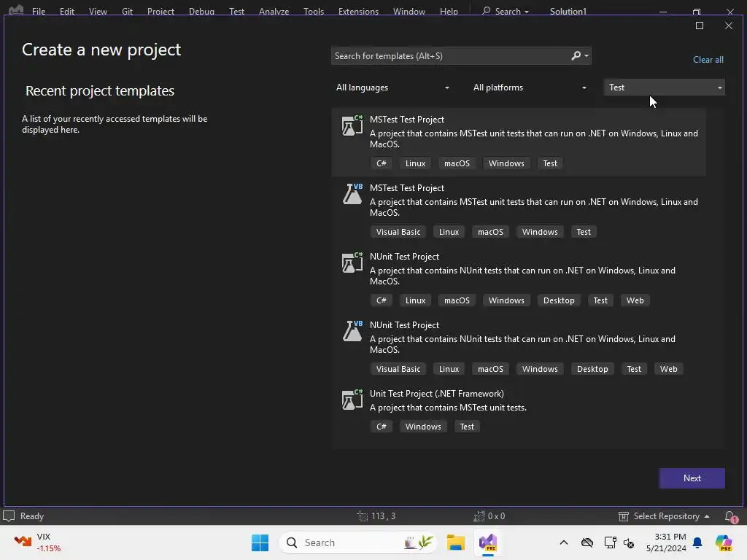Image resolution: width=747 pixels, height=560 pixels.
Task: Maximize the Create a new project dialog
Action: point(700,26)
